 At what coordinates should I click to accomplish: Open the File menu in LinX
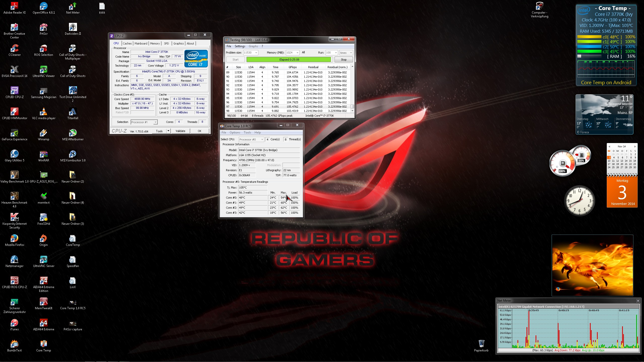point(229,46)
